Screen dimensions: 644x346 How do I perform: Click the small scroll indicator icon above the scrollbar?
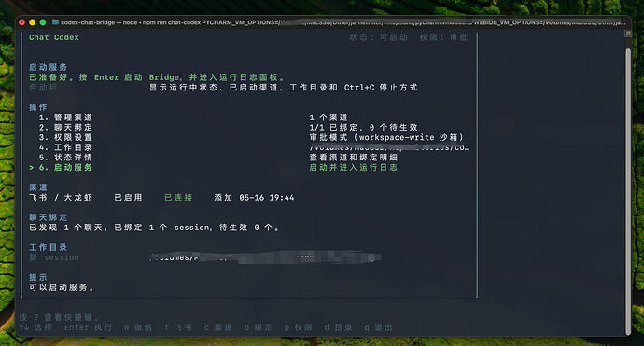pyautogui.click(x=628, y=34)
